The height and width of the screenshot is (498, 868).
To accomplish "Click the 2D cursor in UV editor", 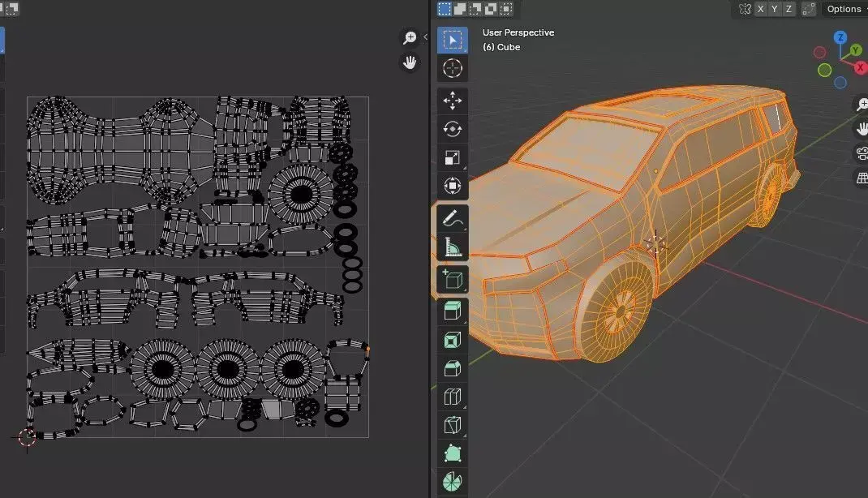I will pyautogui.click(x=27, y=437).
